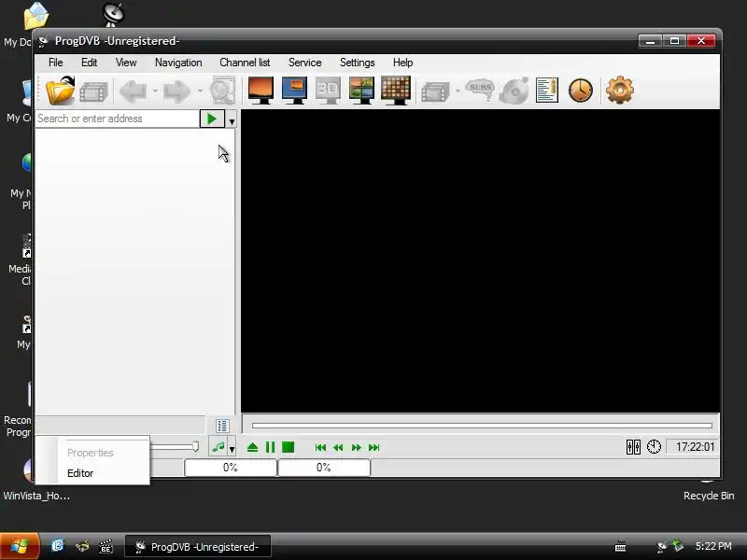Click the ProgDVB taskbar button

coord(198,547)
